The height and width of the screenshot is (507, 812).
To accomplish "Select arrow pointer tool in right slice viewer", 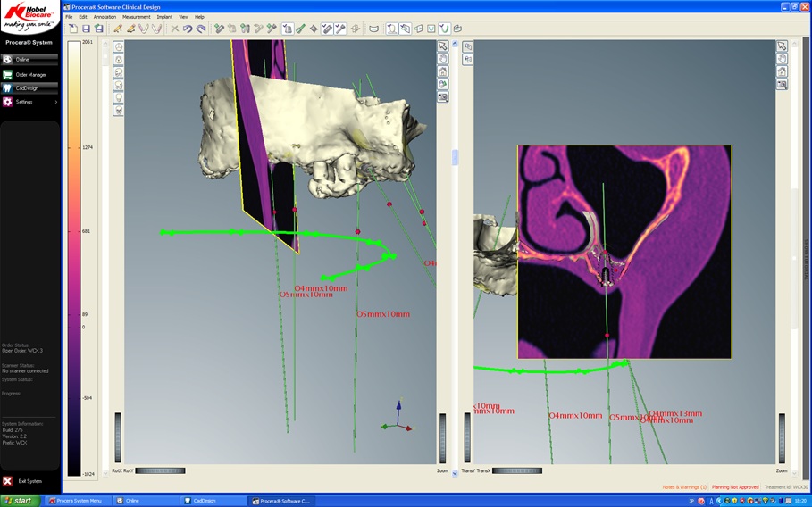I will coord(782,46).
